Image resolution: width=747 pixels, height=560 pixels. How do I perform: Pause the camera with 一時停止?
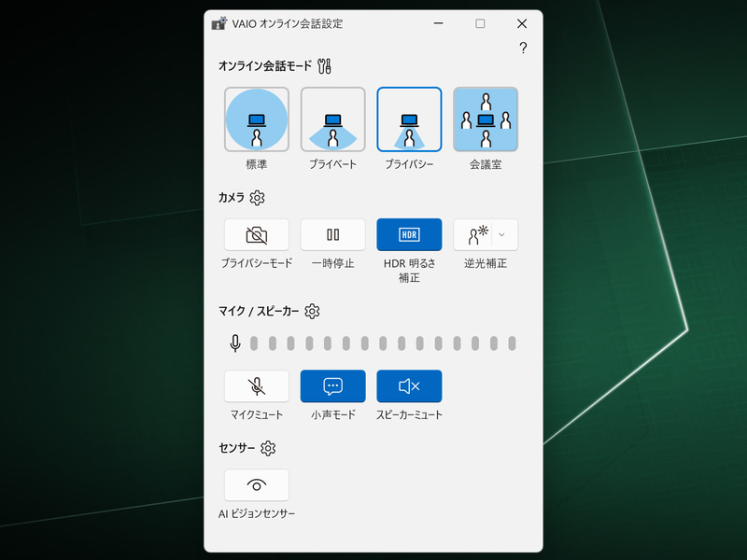coord(332,234)
